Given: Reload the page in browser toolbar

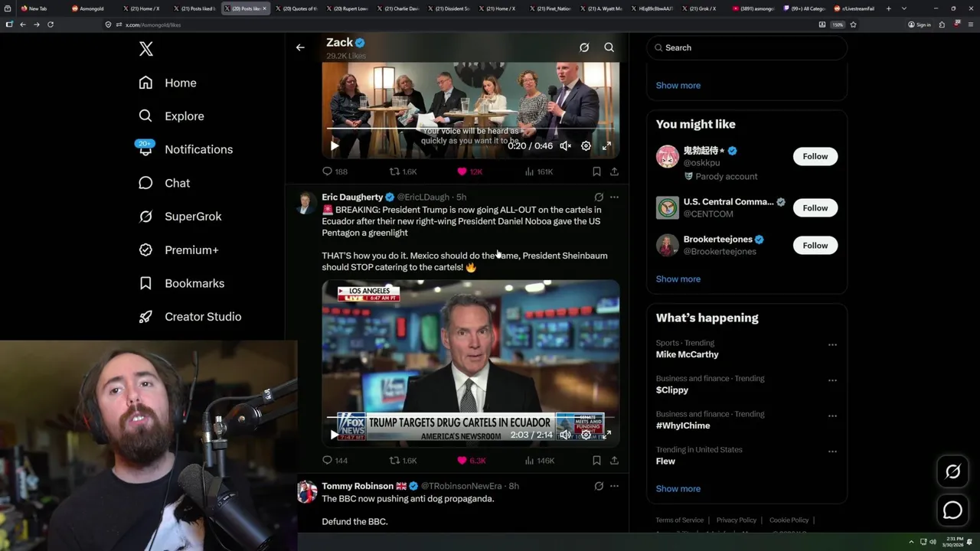Looking at the screenshot, I should [51, 24].
